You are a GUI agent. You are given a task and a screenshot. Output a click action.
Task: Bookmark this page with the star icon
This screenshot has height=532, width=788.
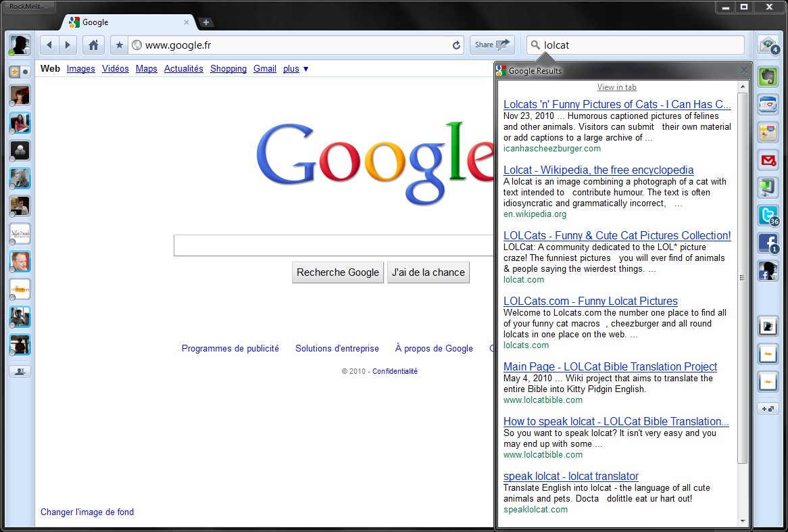point(119,45)
